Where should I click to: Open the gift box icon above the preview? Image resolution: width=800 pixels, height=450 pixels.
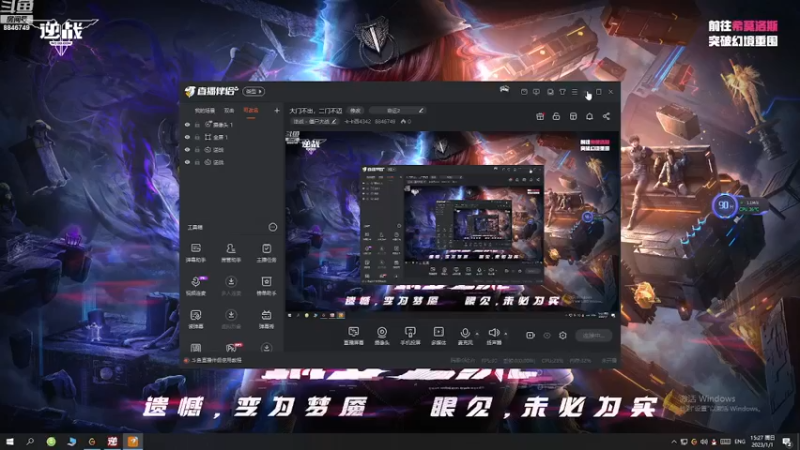[x=540, y=116]
